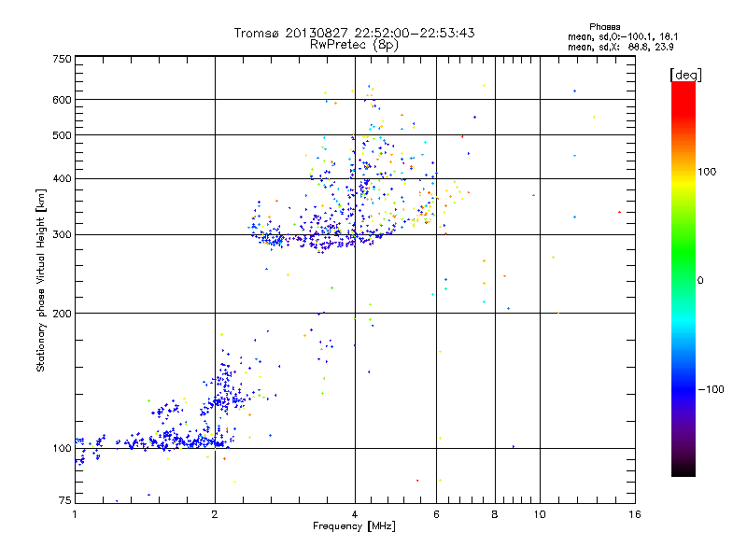
Task: Click y-axis tick label '750'
Action: (62, 59)
